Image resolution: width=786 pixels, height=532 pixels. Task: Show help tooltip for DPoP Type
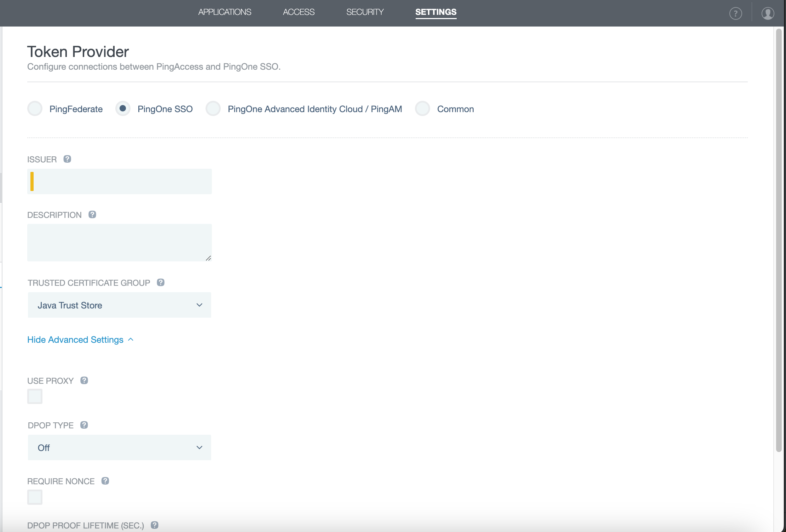[x=84, y=425]
